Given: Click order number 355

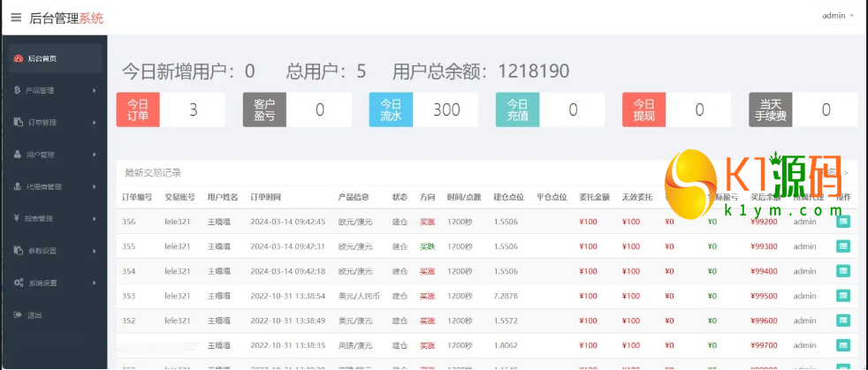Looking at the screenshot, I should [x=128, y=246].
